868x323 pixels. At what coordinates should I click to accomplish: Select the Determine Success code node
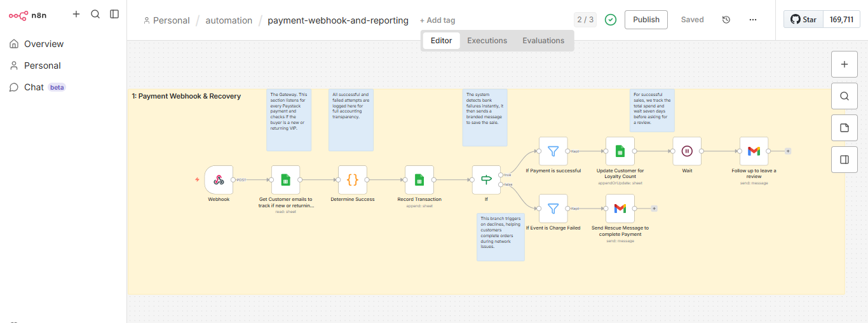click(x=353, y=180)
